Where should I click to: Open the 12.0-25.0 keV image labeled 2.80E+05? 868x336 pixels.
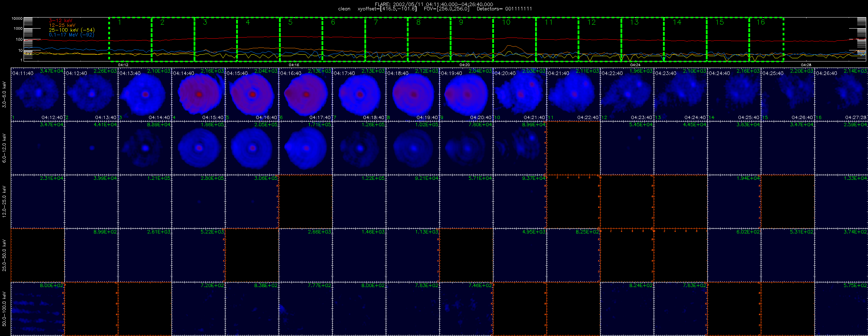coord(199,202)
